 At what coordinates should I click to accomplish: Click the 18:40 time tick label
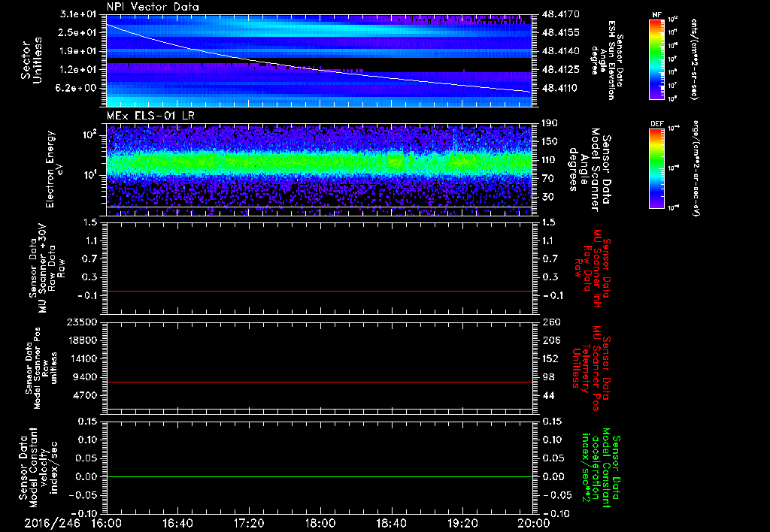(391, 523)
